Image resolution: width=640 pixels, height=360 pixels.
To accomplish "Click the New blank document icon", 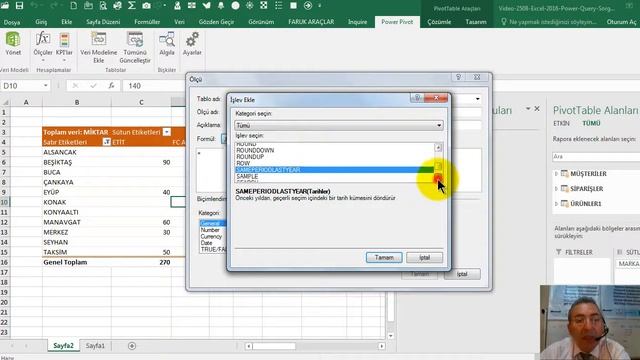I will click(x=73, y=6).
